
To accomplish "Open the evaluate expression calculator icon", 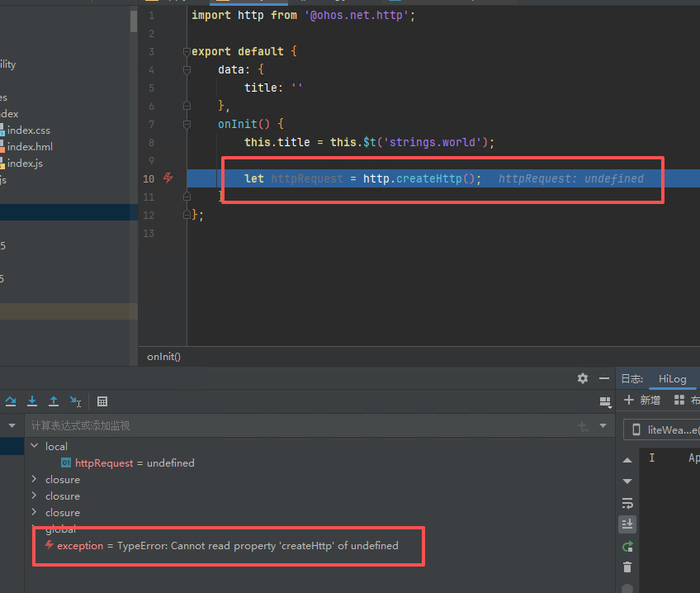I will [102, 401].
